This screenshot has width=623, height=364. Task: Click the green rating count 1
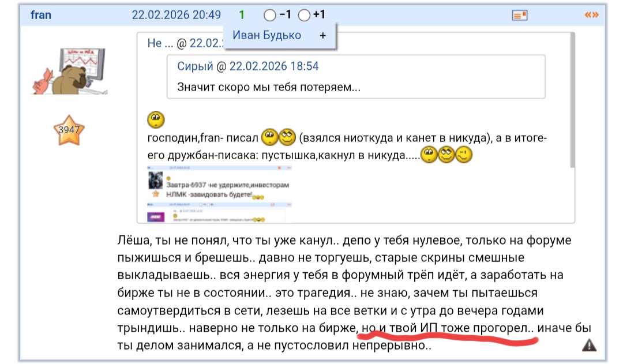click(242, 15)
